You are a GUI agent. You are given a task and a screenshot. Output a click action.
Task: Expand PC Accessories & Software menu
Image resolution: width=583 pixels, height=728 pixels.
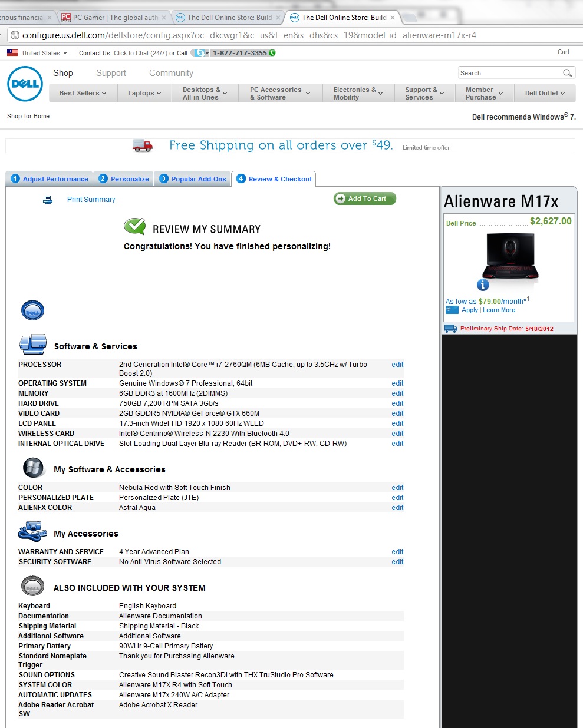280,93
